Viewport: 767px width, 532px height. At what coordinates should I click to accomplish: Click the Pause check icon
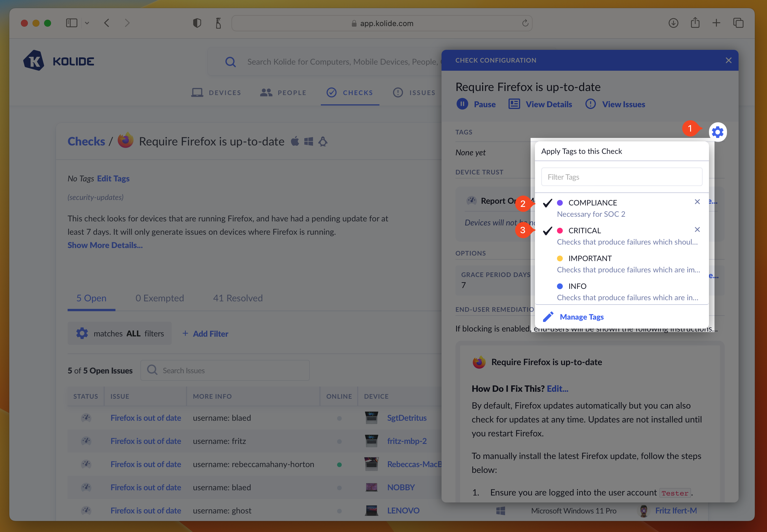(462, 104)
